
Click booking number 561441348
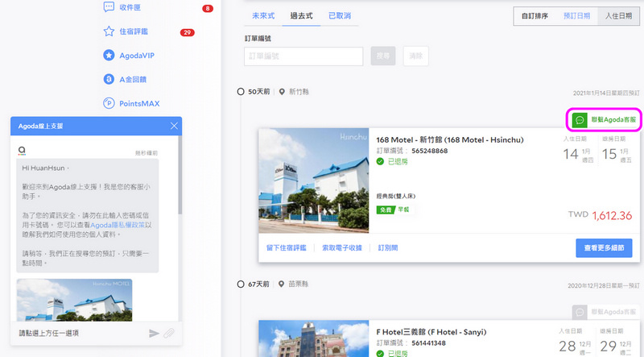(429, 343)
